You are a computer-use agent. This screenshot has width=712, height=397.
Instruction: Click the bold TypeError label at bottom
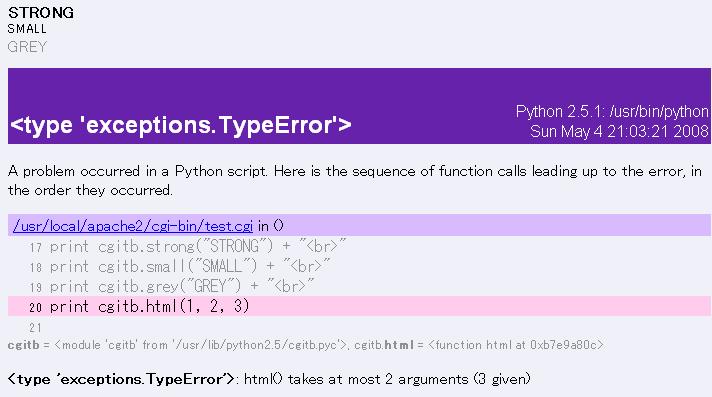coord(121,379)
